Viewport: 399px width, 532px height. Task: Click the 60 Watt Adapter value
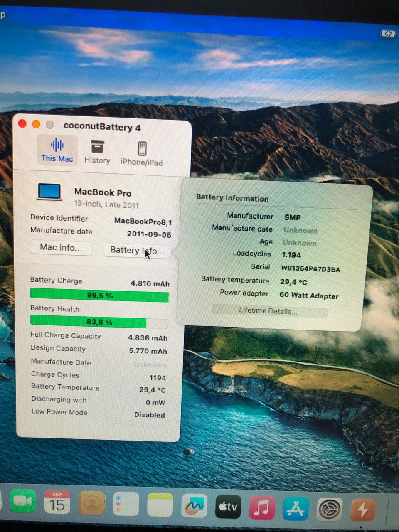coord(309,295)
